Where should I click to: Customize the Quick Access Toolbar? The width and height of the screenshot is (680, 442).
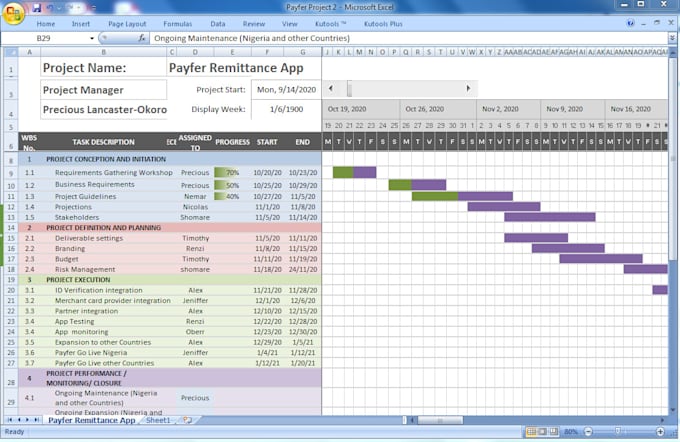point(93,7)
